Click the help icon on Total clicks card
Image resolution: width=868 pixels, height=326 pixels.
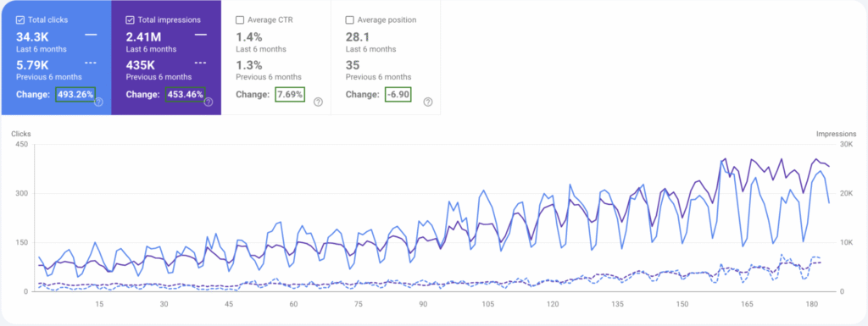click(x=98, y=102)
